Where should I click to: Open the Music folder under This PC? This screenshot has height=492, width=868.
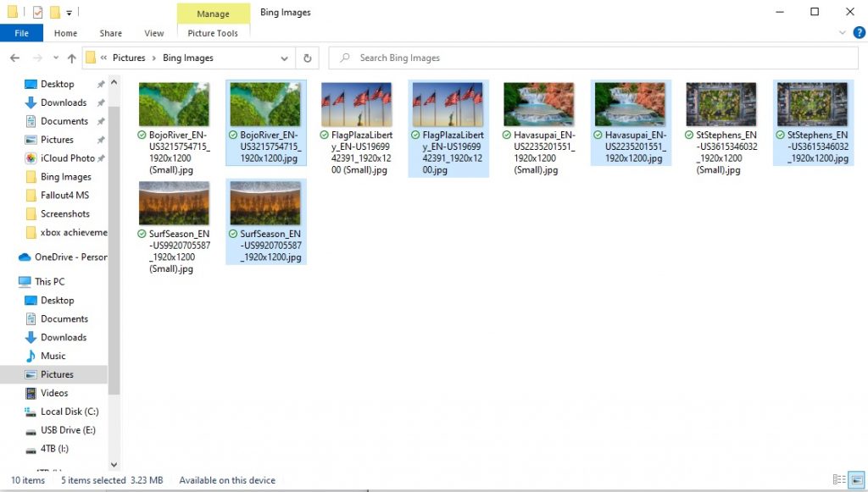click(53, 356)
